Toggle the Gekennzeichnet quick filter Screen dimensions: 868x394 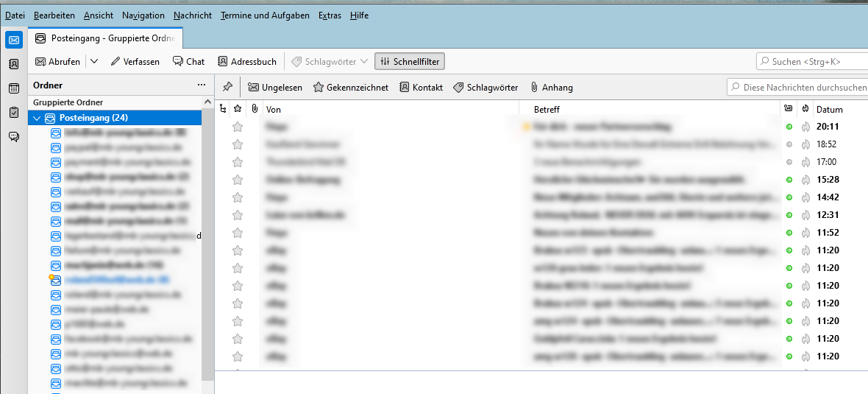tap(351, 87)
